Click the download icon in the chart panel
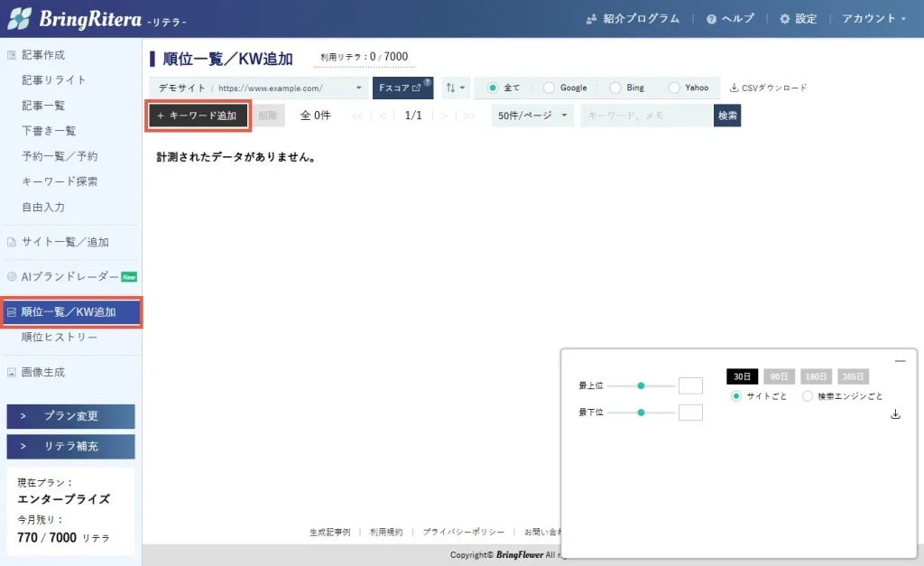This screenshot has width=924, height=566. (895, 414)
